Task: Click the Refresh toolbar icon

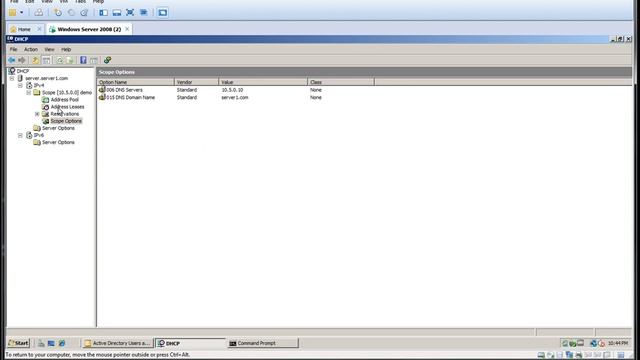Action: 60,60
